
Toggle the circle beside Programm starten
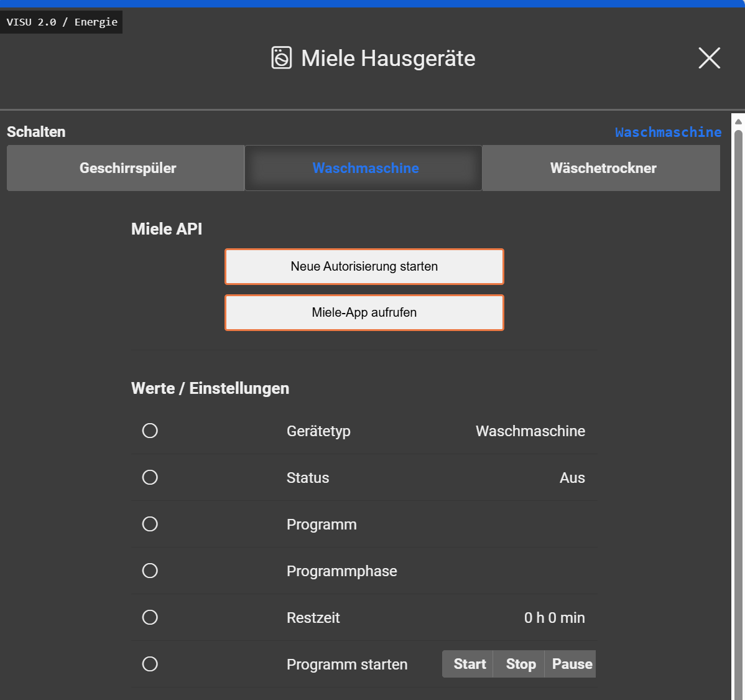pos(150,664)
